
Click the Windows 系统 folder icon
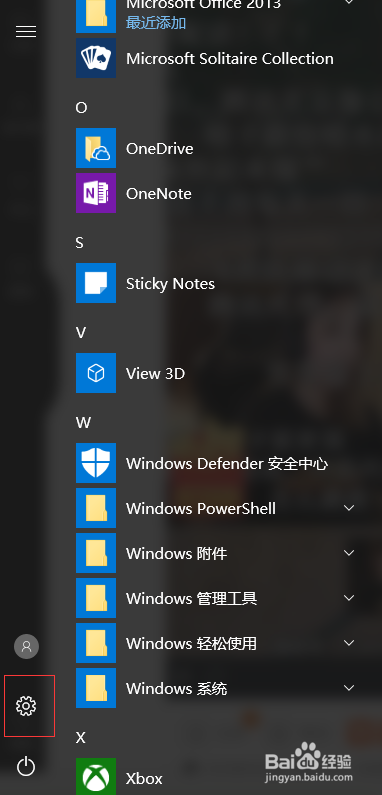96,688
